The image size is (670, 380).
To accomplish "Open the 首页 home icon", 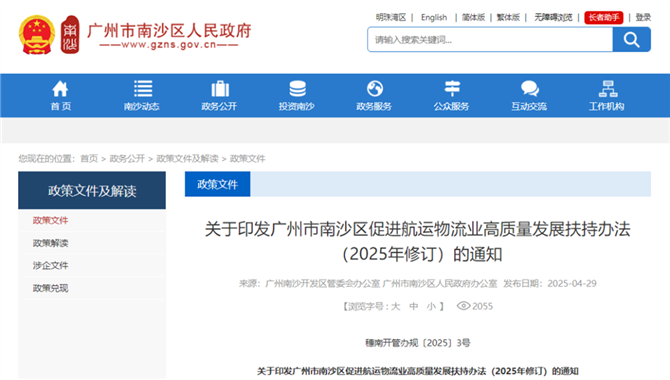I will [60, 89].
